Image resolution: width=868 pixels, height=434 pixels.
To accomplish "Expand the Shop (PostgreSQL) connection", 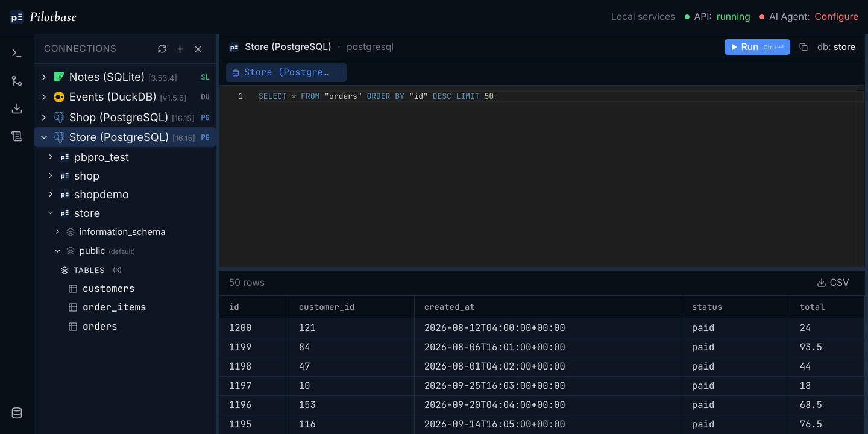I will pyautogui.click(x=44, y=117).
